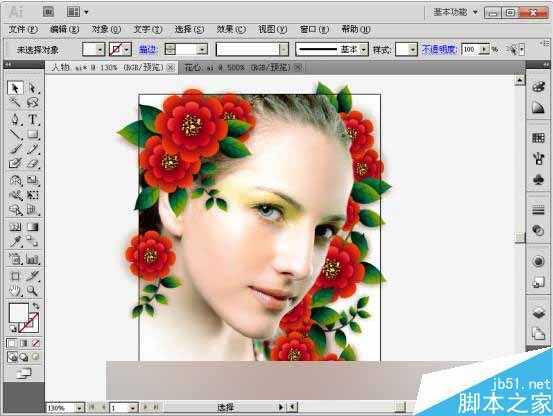Select the Pencil tool
Screen dimensions: 553x416
[32, 149]
